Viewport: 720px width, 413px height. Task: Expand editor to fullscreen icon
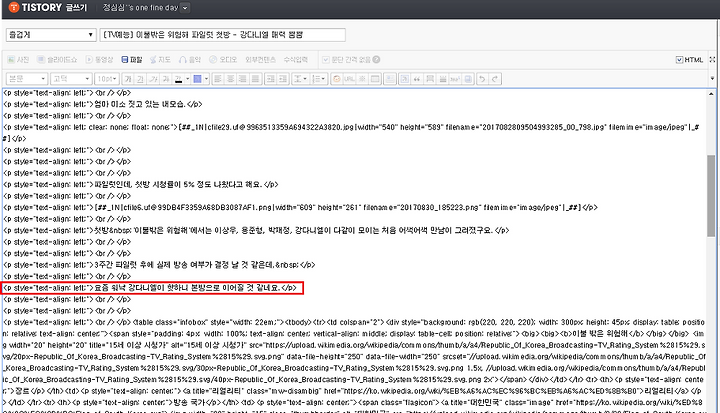(x=712, y=60)
